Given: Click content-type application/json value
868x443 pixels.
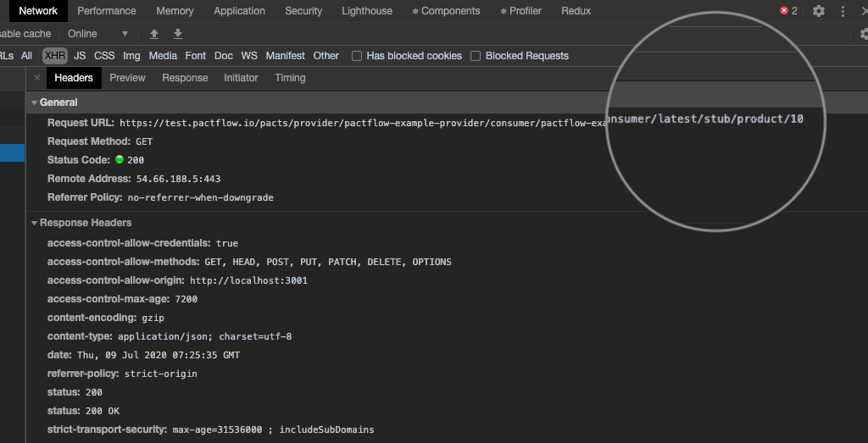Looking at the screenshot, I should click(x=205, y=336).
